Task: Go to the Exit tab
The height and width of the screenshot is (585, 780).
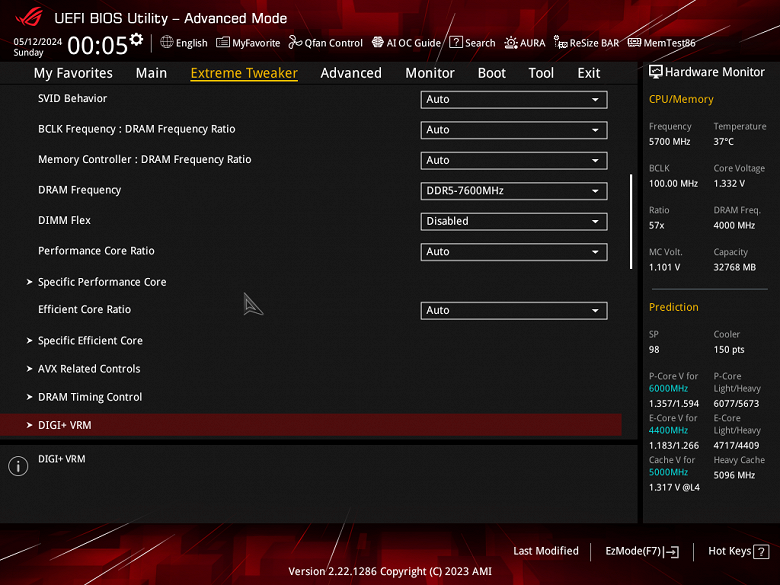Action: 588,73
